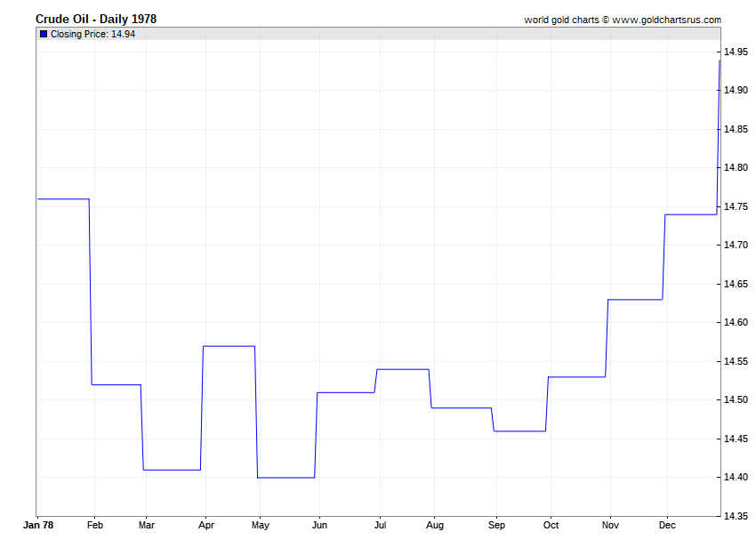Click the 'Dec' x-axis label

[667, 525]
